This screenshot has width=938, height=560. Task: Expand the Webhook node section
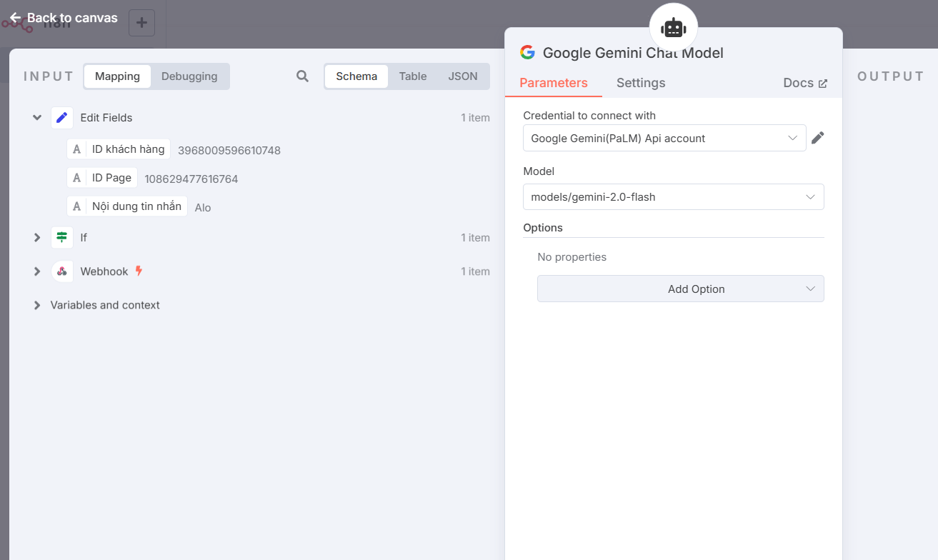click(37, 271)
